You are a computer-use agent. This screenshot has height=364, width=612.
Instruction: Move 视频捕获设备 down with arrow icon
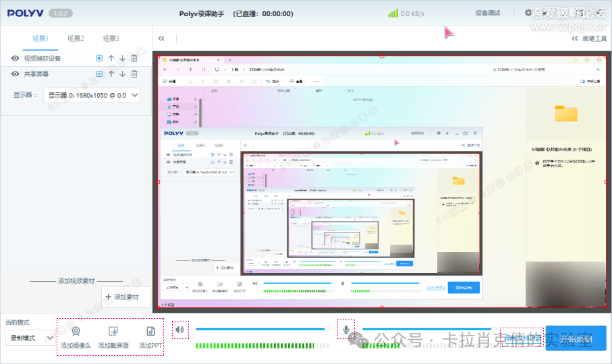pos(122,59)
